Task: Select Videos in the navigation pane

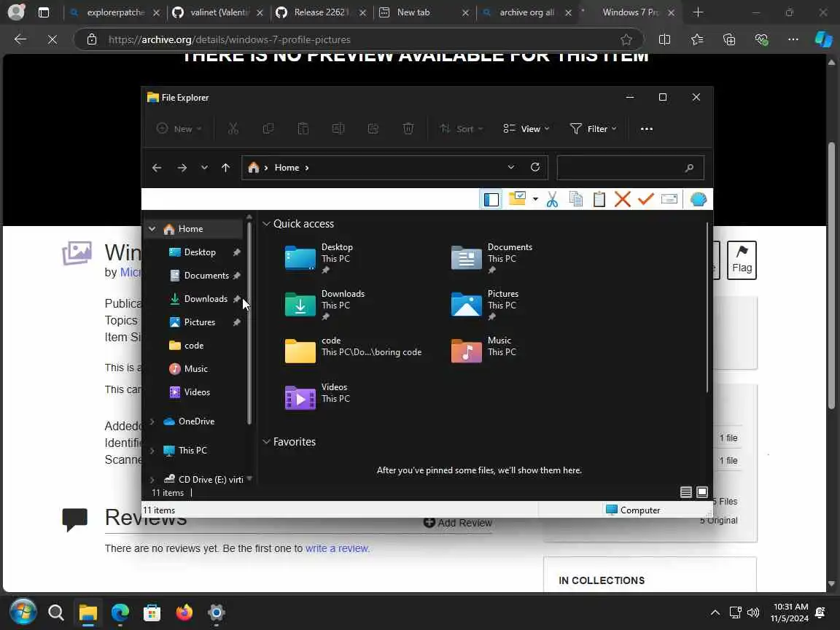Action: (x=197, y=392)
